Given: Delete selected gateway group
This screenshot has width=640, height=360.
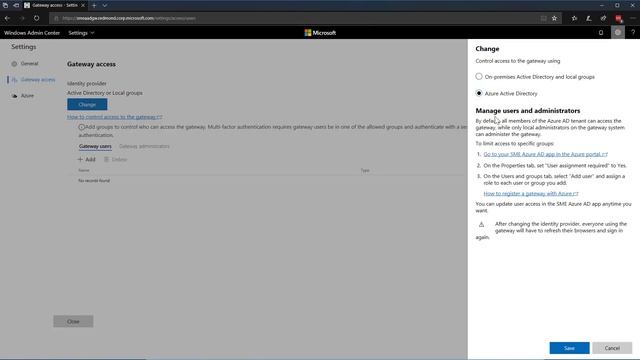Looking at the screenshot, I should (116, 159).
